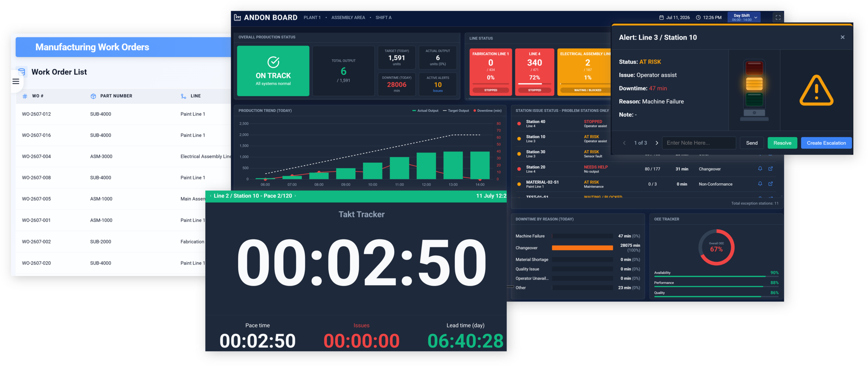Toggle Actual Output legend in production trend
The image size is (868, 366).
pyautogui.click(x=425, y=111)
